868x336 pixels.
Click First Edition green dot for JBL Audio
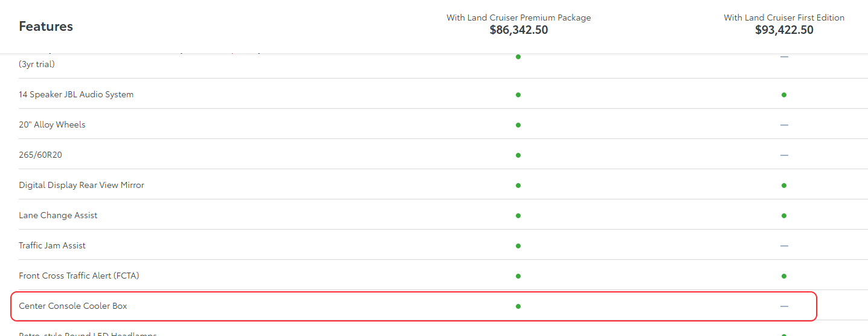[784, 95]
